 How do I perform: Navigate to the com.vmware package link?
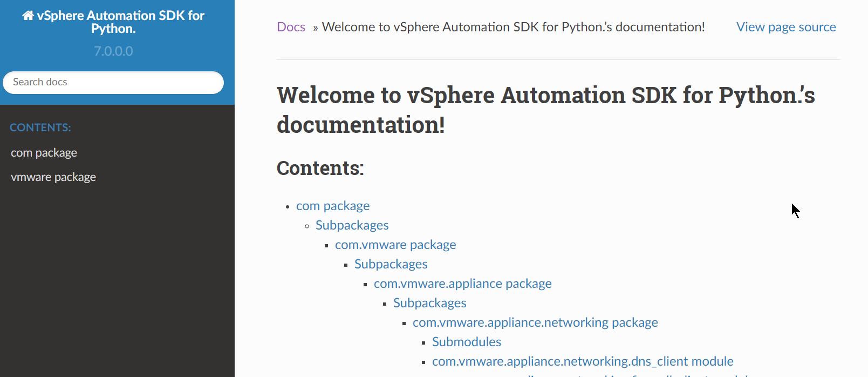click(395, 245)
